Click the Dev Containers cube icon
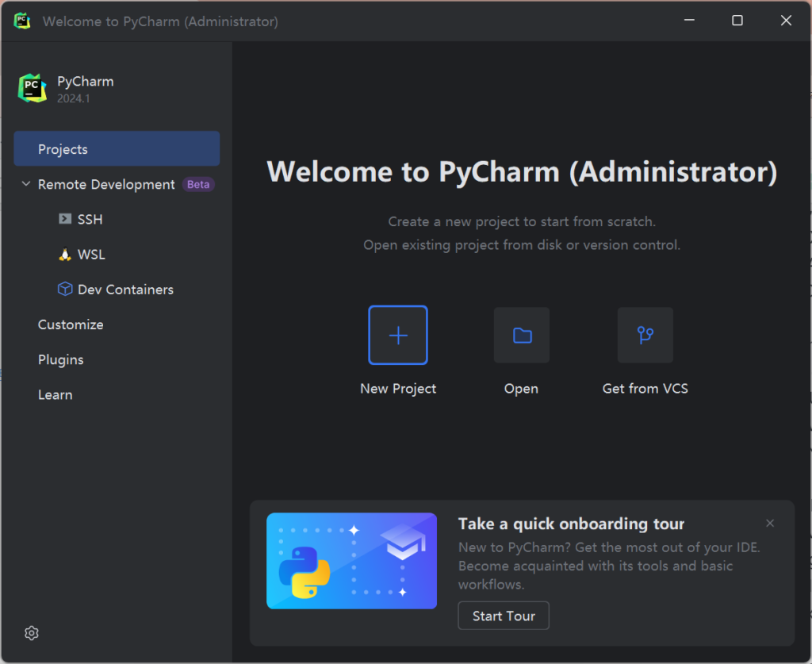This screenshot has height=664, width=812. 65,289
